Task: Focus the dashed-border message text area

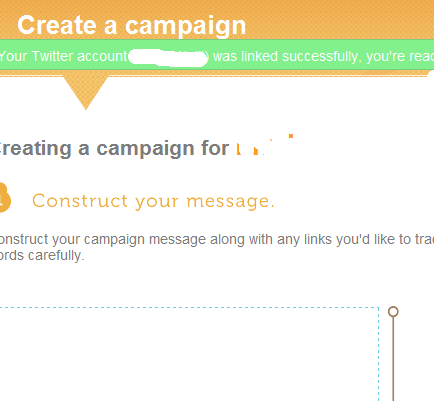Action: (x=189, y=354)
